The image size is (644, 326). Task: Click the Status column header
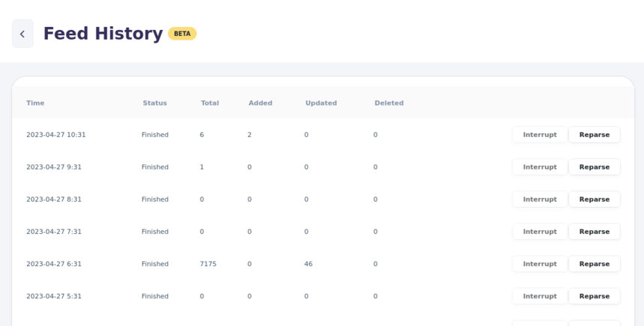[155, 103]
